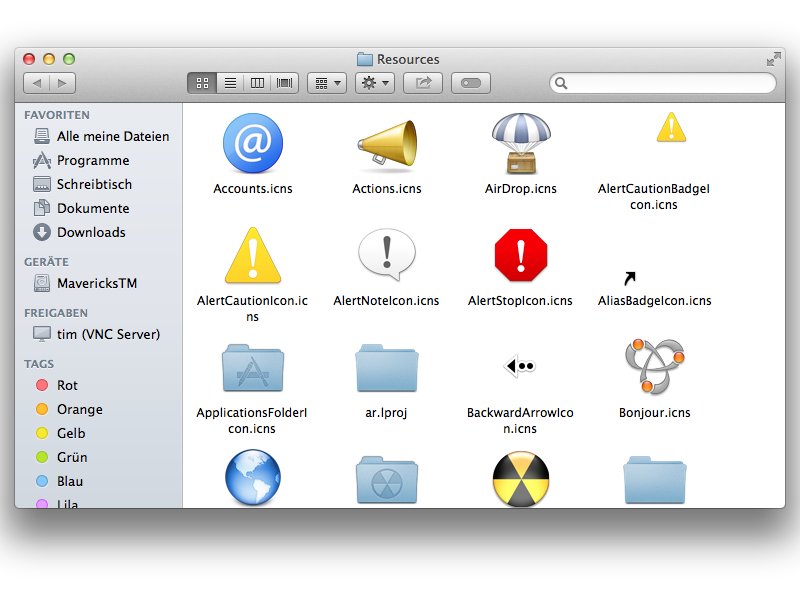
Task: Select the Bonjour.icns icon
Action: click(655, 366)
